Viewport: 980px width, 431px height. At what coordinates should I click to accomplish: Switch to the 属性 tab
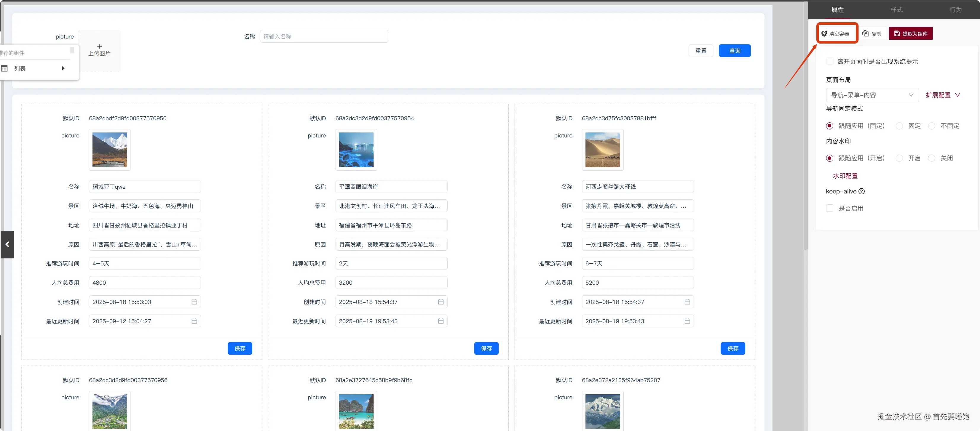pos(837,10)
